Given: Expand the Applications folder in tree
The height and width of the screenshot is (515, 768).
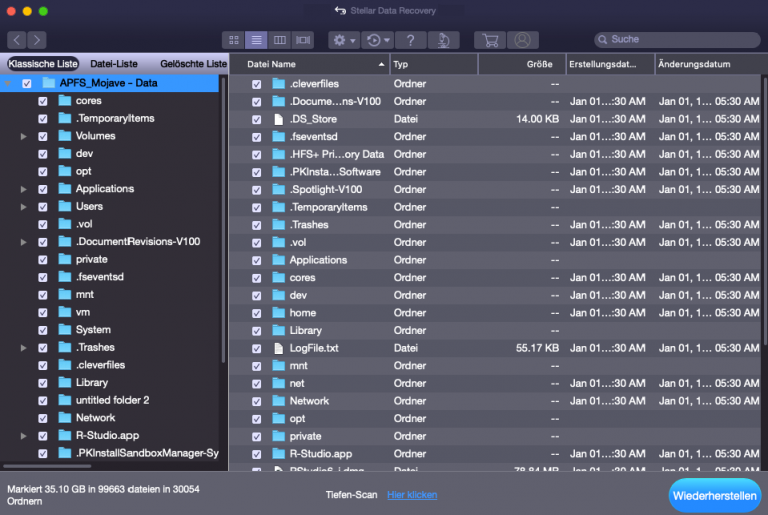Looking at the screenshot, I should 23,189.
